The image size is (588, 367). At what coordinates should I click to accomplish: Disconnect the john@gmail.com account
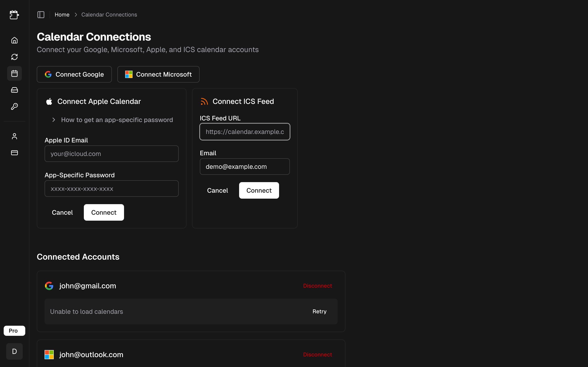[x=317, y=286]
